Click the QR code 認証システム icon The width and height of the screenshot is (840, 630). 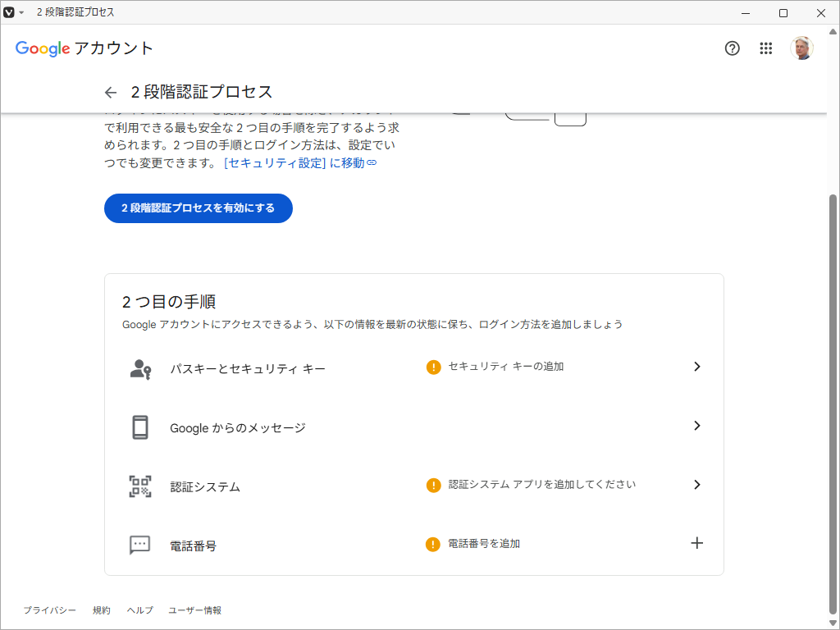tap(140, 486)
